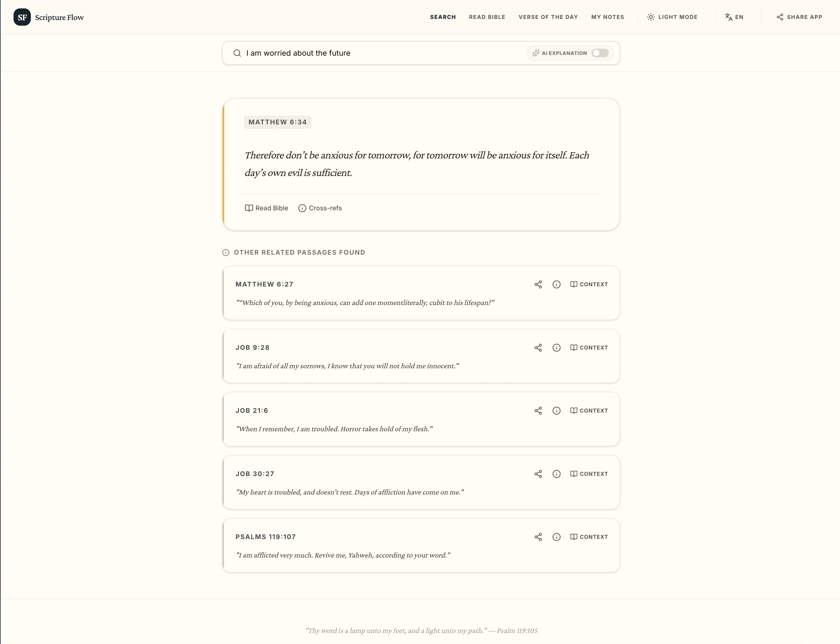Click footer quote 'Thy word is a lamp'
Image resolution: width=840 pixels, height=644 pixels.
pyautogui.click(x=421, y=630)
